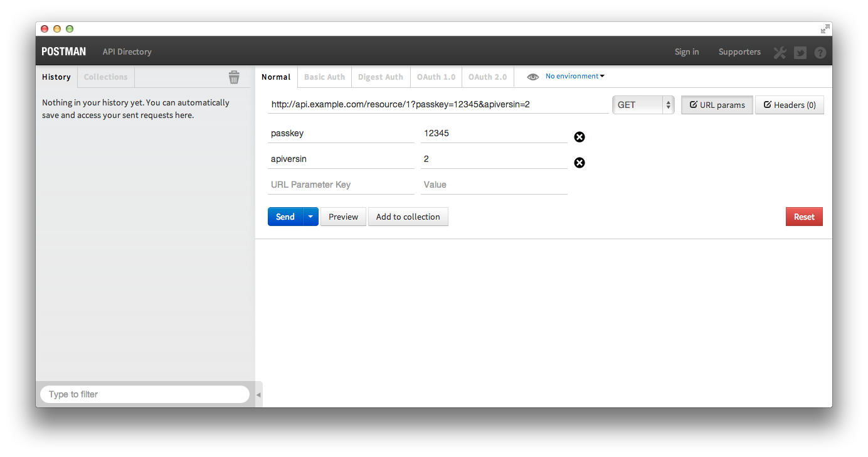Image resolution: width=868 pixels, height=457 pixels.
Task: Switch to the Collections tab
Action: tap(105, 77)
